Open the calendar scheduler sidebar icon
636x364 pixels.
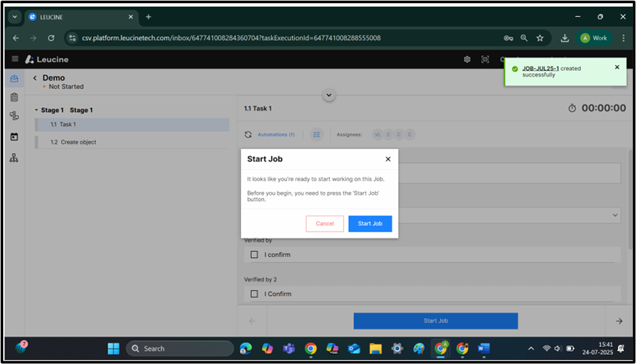pyautogui.click(x=14, y=137)
